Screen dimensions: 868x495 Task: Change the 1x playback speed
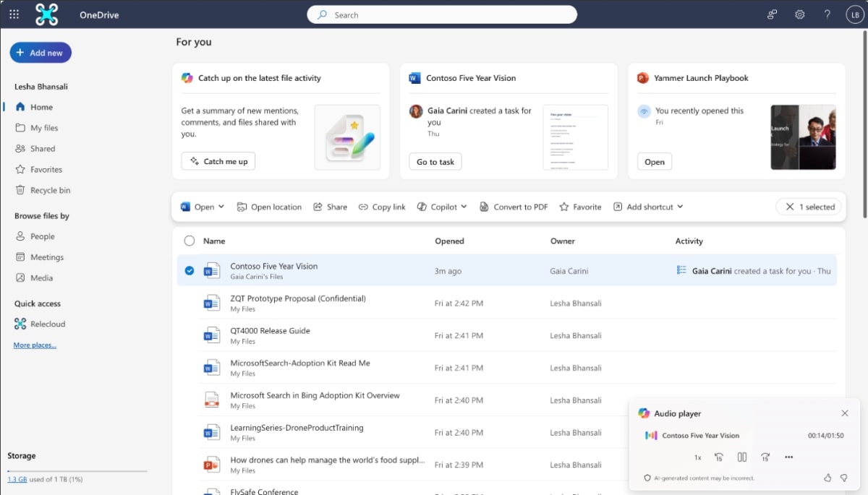point(698,457)
